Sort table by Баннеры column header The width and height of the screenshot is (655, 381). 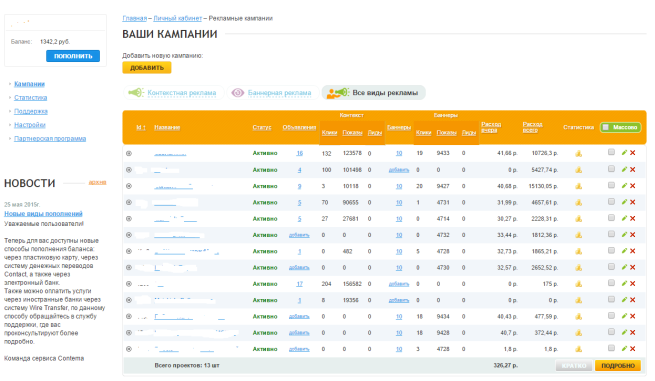pos(399,127)
